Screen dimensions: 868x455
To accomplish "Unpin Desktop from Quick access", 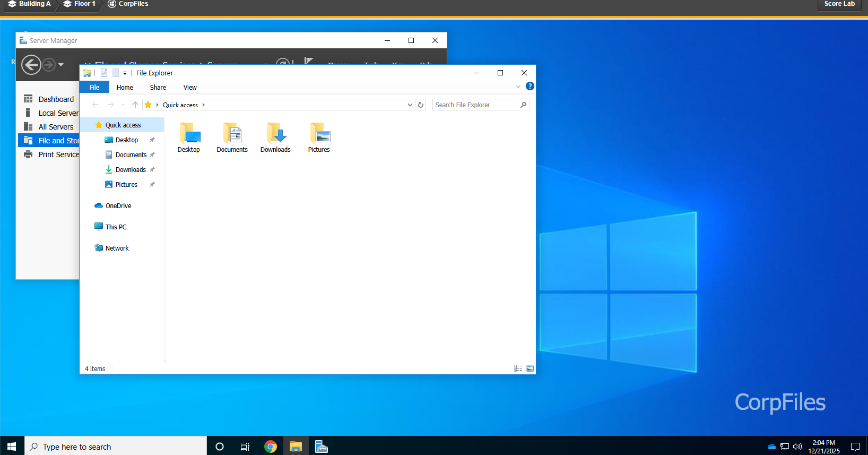I will (152, 140).
